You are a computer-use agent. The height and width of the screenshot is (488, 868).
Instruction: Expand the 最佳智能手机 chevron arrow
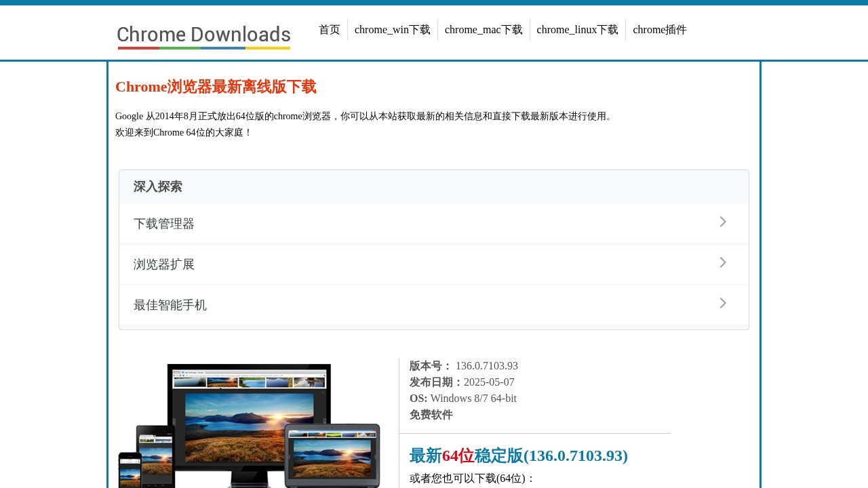click(722, 303)
